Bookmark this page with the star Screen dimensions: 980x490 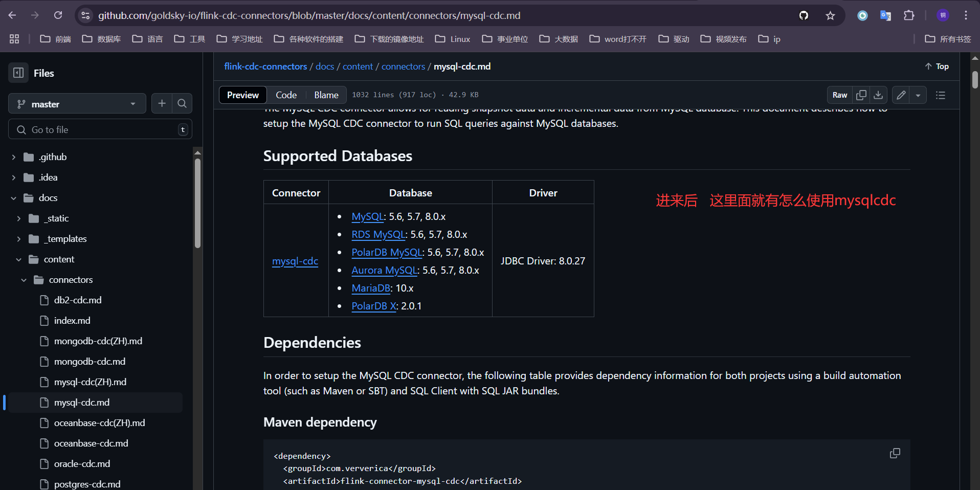(830, 15)
